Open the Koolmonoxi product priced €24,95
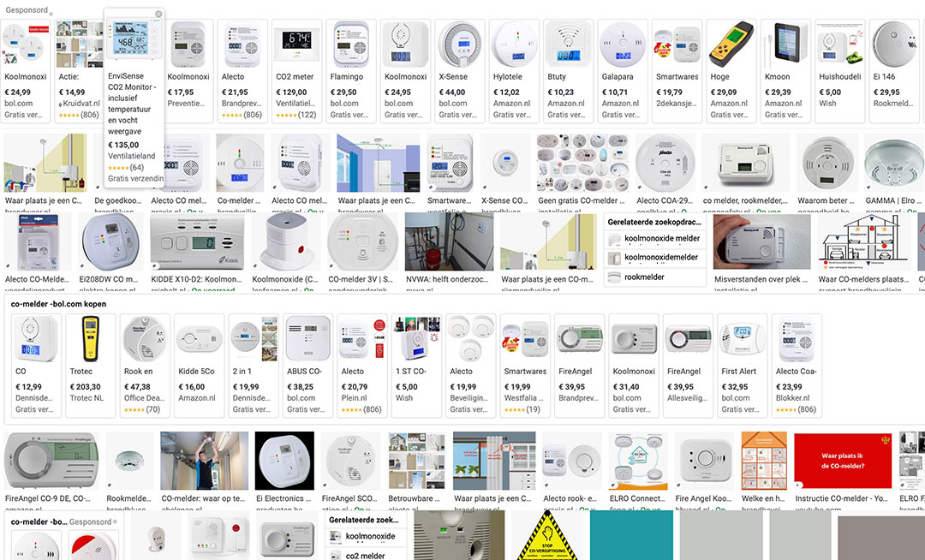The width and height of the screenshot is (925, 560). tap(404, 71)
